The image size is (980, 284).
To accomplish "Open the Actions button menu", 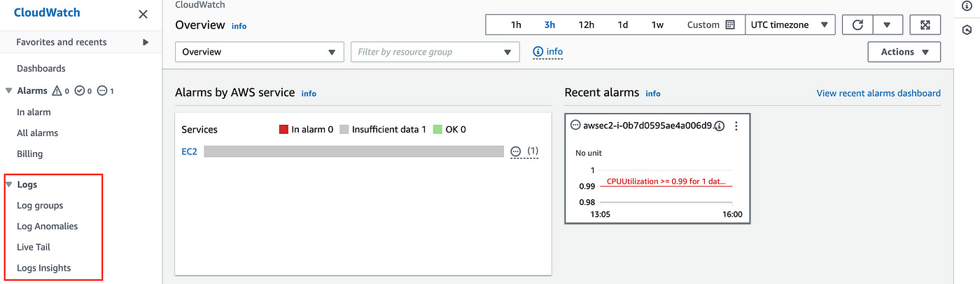I will [904, 52].
